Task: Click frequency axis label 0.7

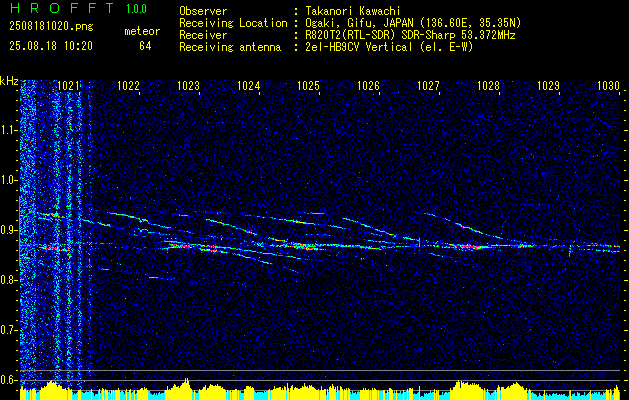Action: 9,330
